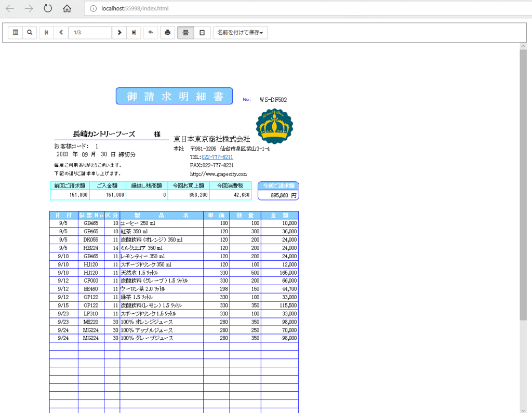Switch to continuous page view mode
Viewport: 532px width, 413px height.
point(185,33)
